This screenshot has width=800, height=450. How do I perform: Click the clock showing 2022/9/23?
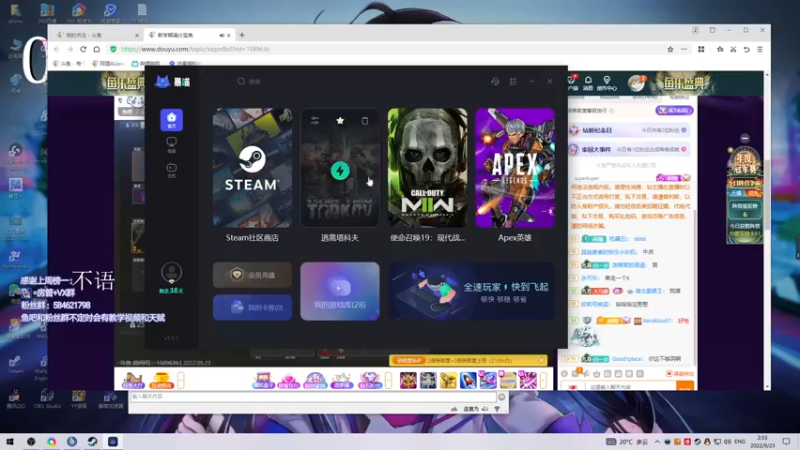point(762,441)
